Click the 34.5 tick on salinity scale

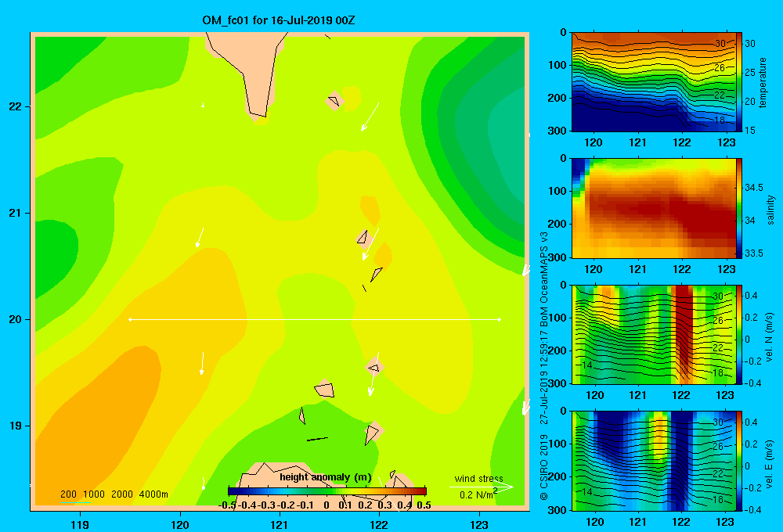click(x=754, y=188)
